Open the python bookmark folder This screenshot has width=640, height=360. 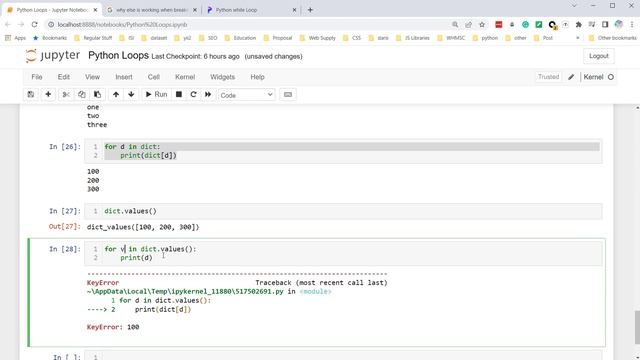(485, 38)
